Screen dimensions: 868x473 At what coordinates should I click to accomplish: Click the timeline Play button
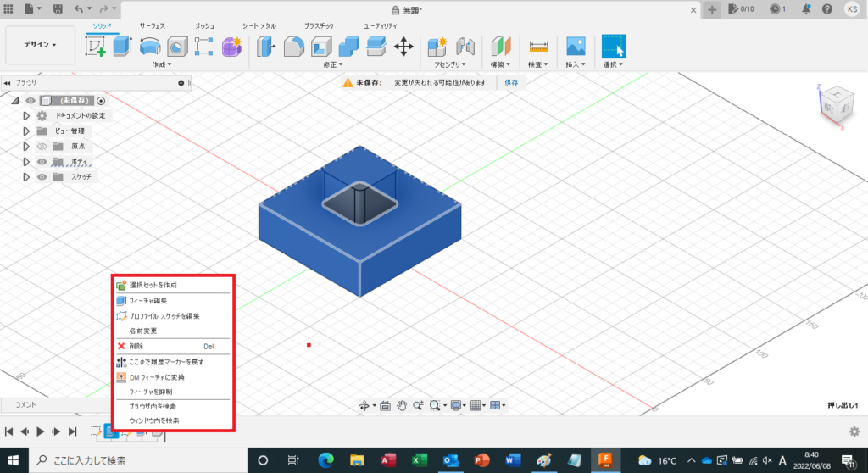(41, 431)
